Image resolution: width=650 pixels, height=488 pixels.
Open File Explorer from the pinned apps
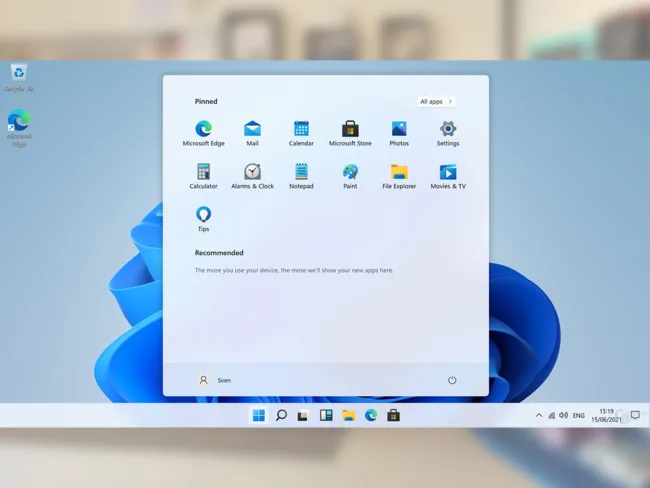399,176
